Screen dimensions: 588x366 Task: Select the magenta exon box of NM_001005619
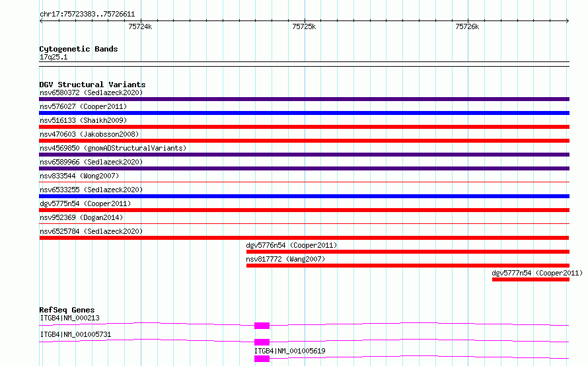pyautogui.click(x=262, y=359)
